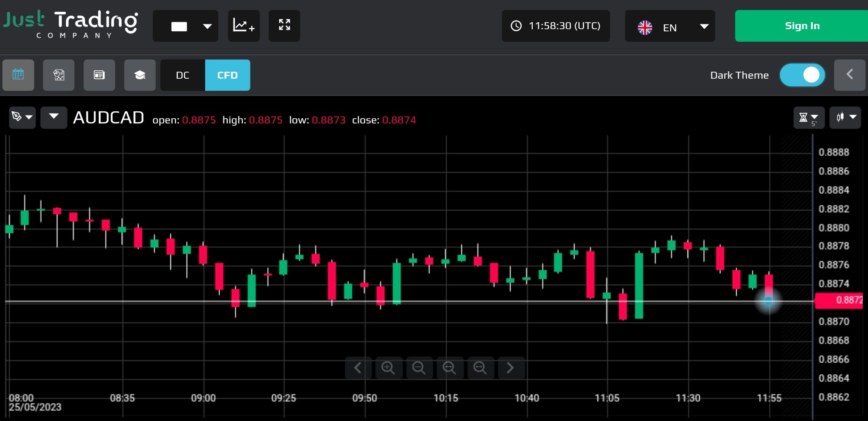Open the drawing tools pen dropdown

(22, 117)
